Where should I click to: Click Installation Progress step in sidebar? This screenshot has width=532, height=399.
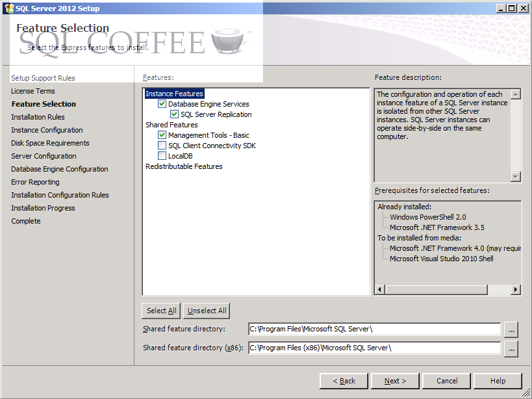[x=43, y=208]
